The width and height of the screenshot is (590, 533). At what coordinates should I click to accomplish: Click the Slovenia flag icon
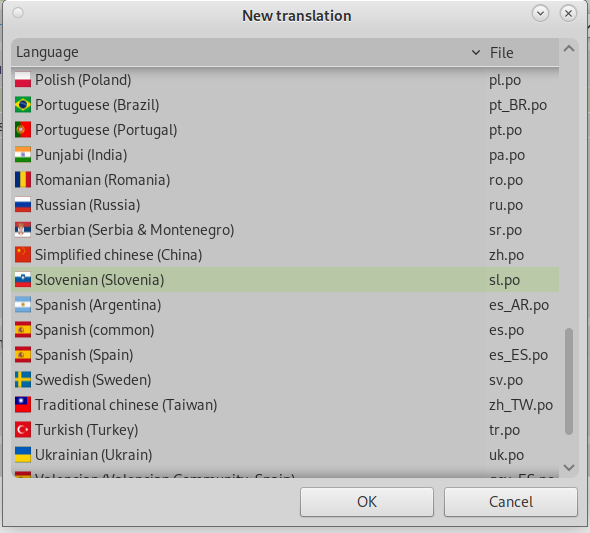click(23, 280)
